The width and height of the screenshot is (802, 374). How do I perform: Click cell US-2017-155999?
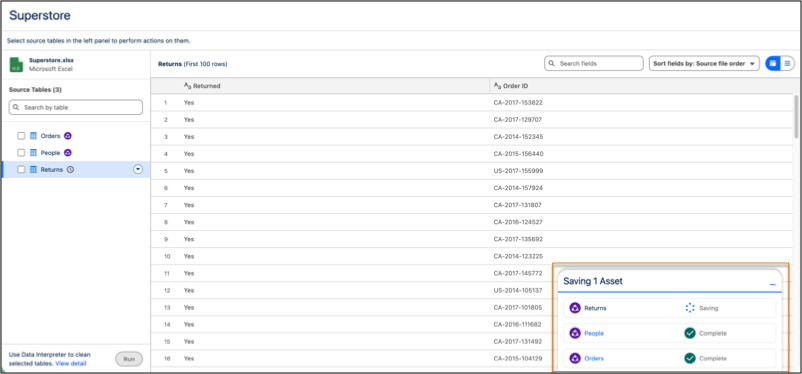click(x=518, y=171)
